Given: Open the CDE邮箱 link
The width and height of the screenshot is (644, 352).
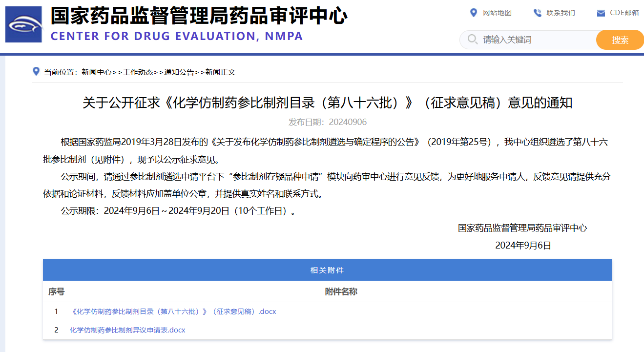Looking at the screenshot, I should point(624,13).
